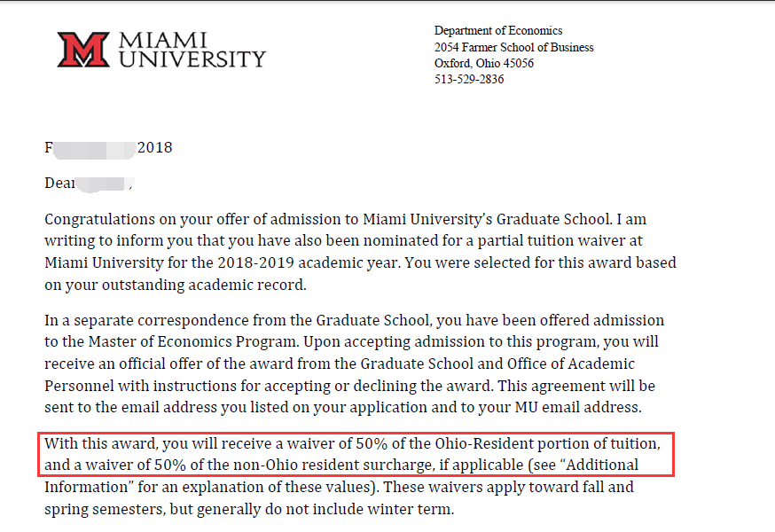775x532 pixels.
Task: Click the '2054 Farmer School of Business' address
Action: 513,47
